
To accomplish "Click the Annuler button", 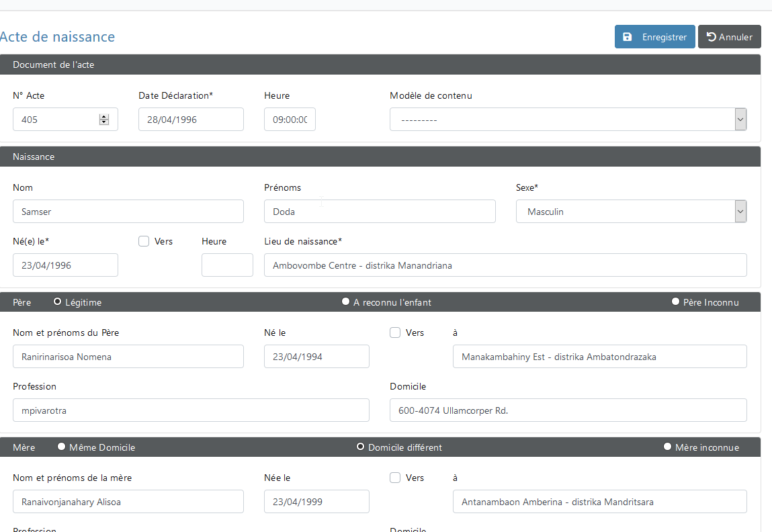I will coord(729,37).
